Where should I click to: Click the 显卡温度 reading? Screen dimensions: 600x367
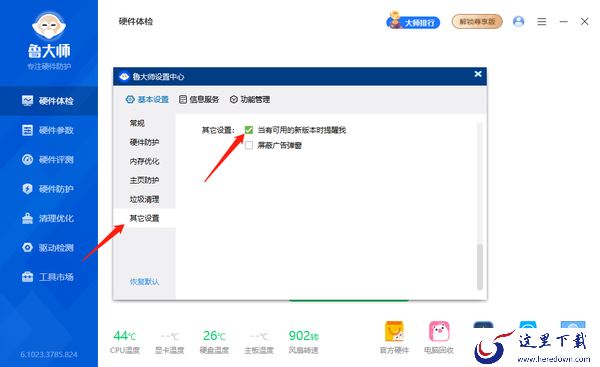(x=170, y=342)
